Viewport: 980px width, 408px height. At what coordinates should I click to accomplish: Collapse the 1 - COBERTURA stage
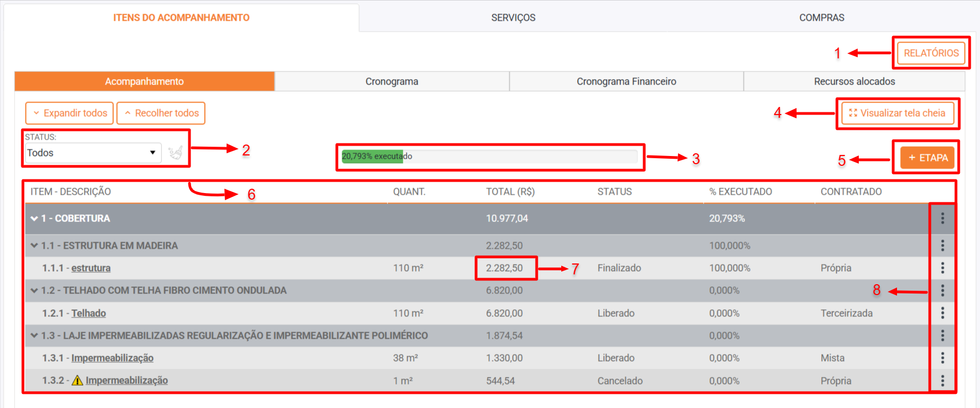(34, 218)
